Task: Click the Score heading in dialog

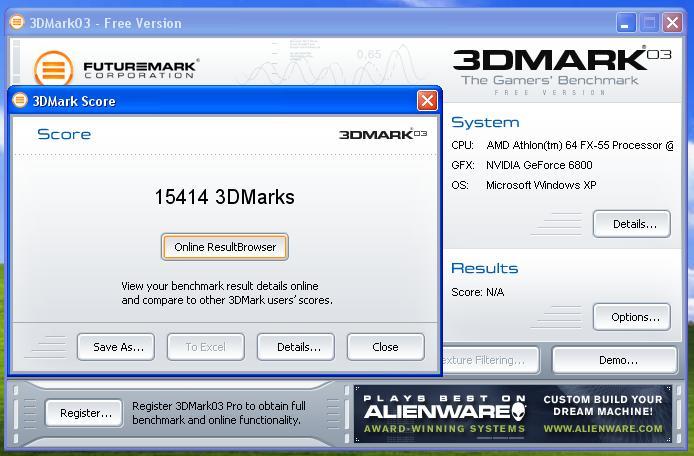Action: 64,134
